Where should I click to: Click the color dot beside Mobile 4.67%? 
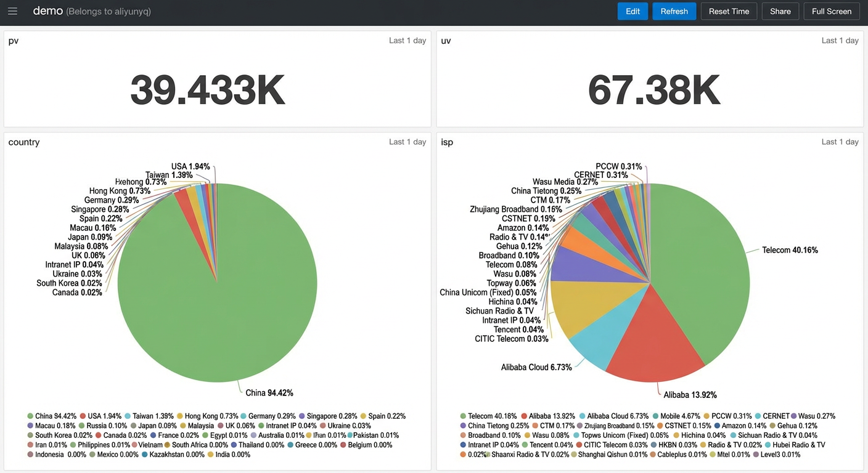pos(656,416)
